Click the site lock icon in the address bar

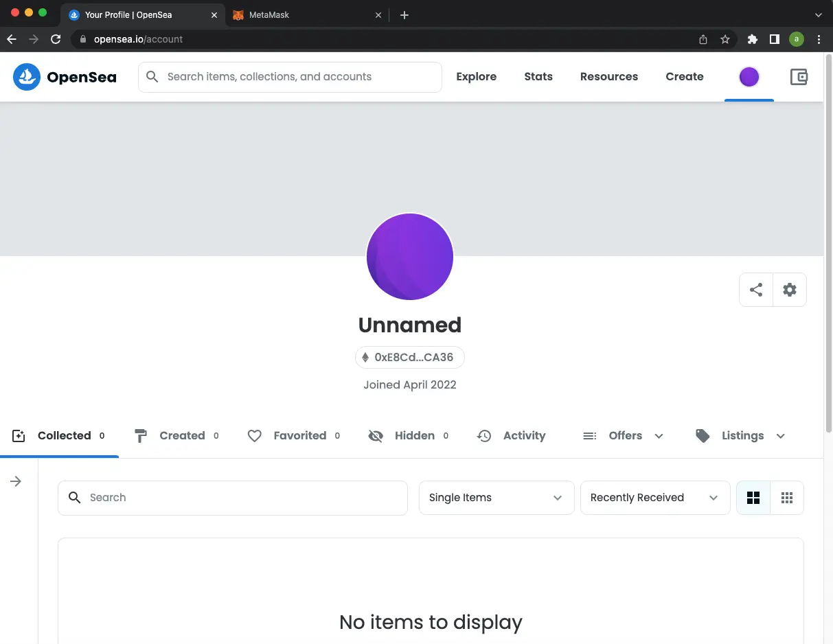tap(83, 39)
